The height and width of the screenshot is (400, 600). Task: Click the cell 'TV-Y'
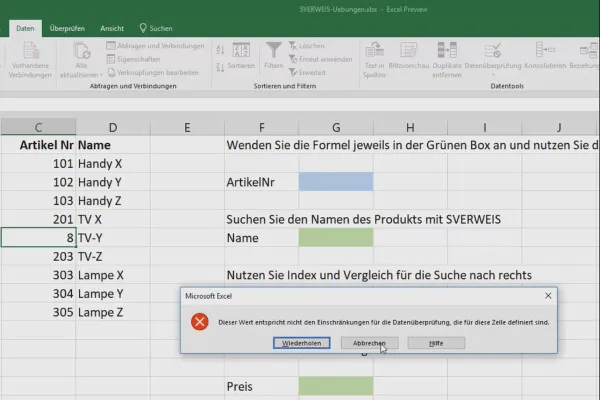click(113, 238)
